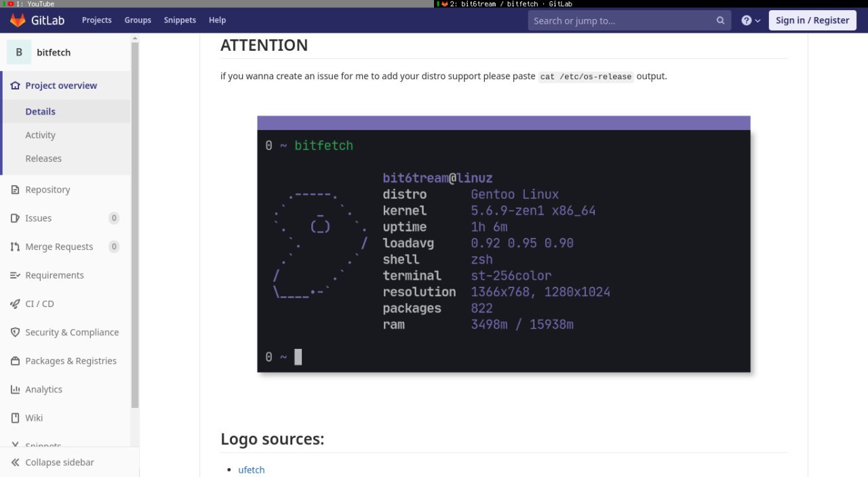Click the Collapse sidebar chevrons icon
The width and height of the screenshot is (868, 477).
tap(15, 462)
